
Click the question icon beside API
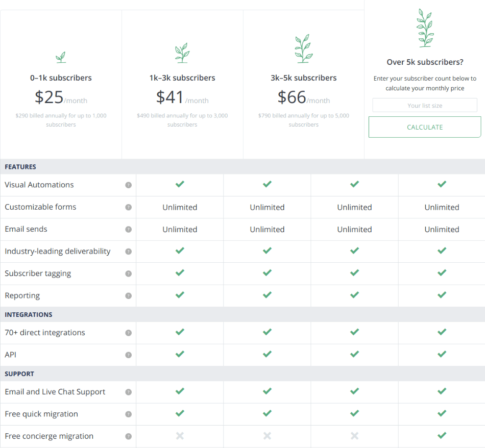(128, 355)
